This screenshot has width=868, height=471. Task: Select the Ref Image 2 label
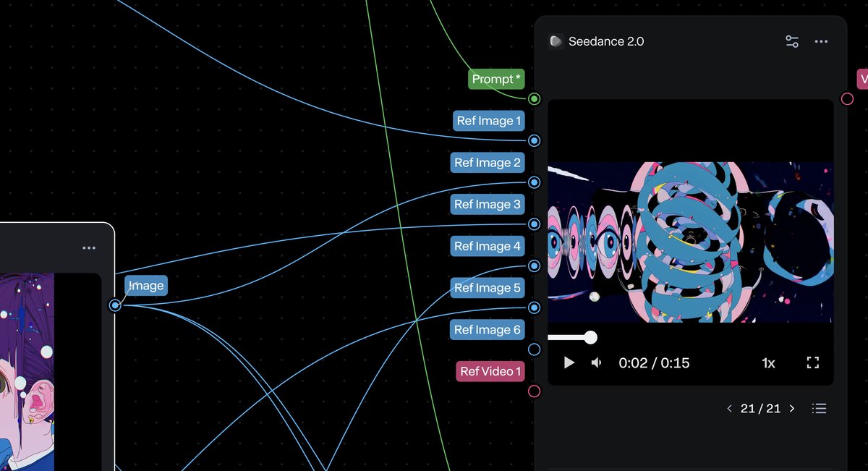488,163
